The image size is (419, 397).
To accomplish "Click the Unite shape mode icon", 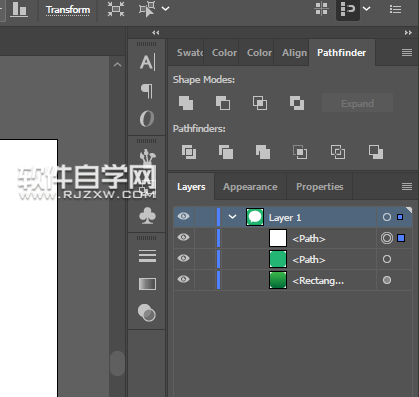I will 186,103.
